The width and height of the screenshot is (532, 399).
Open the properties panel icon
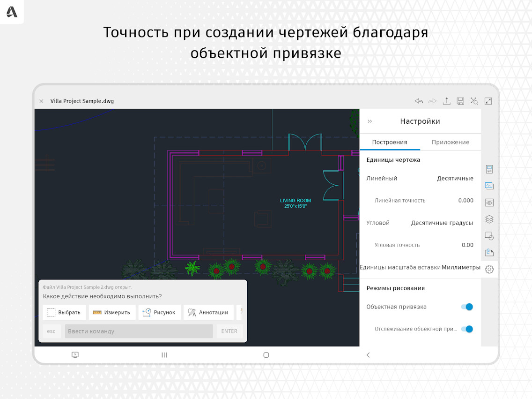(x=489, y=169)
